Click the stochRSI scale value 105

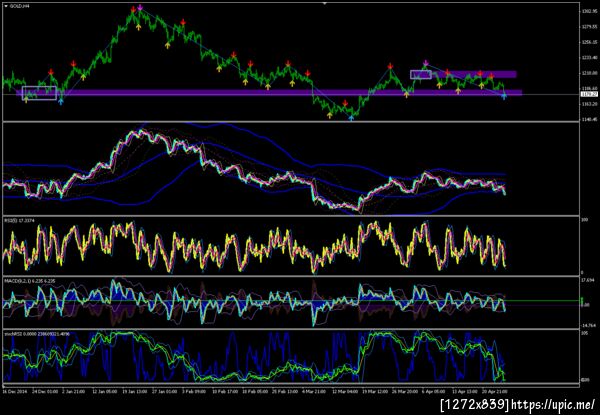(x=584, y=334)
